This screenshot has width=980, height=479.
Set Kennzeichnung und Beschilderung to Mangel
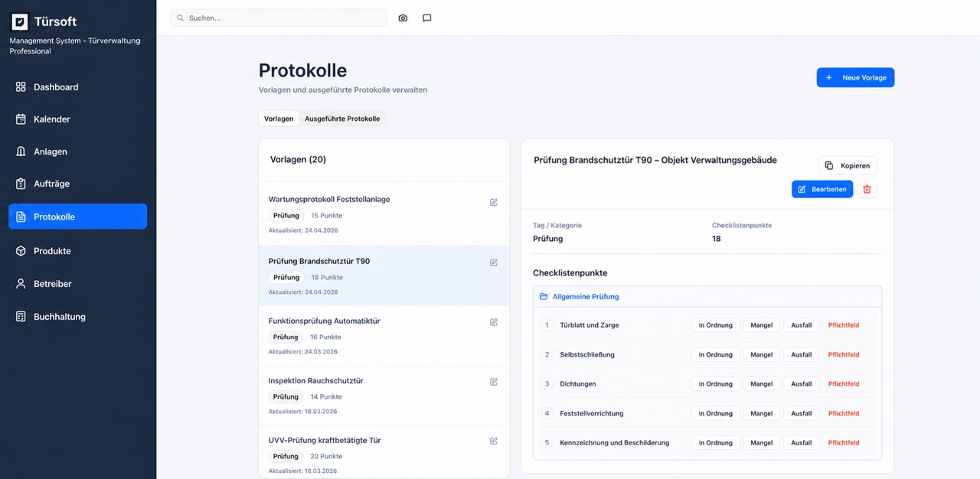point(762,443)
